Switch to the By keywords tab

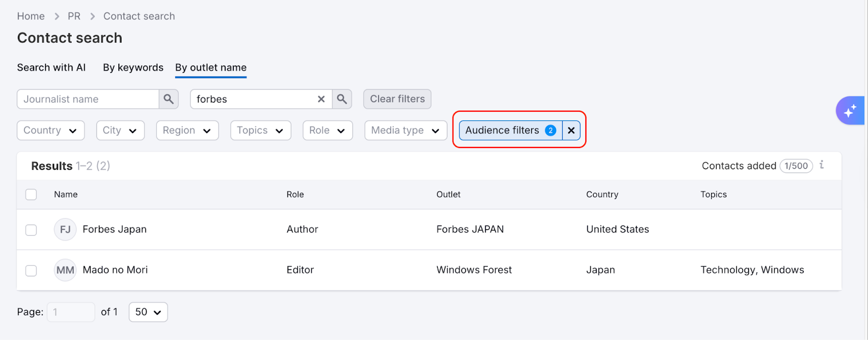[x=133, y=67]
